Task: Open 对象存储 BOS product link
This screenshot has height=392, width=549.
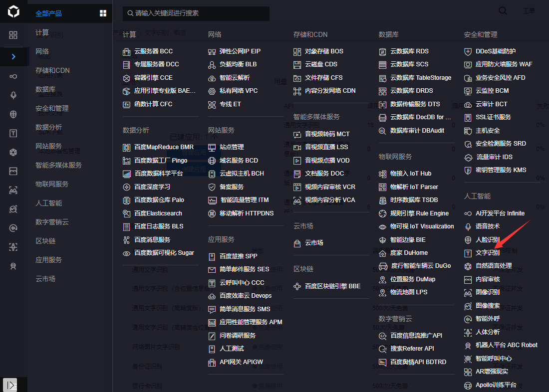Action: tap(324, 51)
